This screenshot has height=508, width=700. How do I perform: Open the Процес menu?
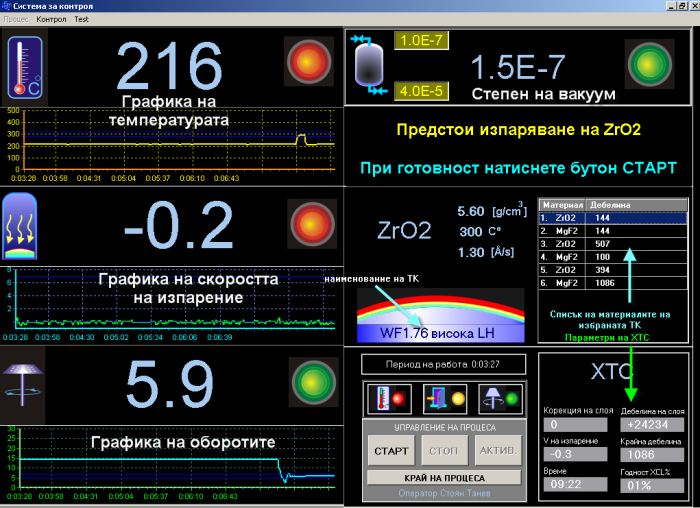(16, 19)
